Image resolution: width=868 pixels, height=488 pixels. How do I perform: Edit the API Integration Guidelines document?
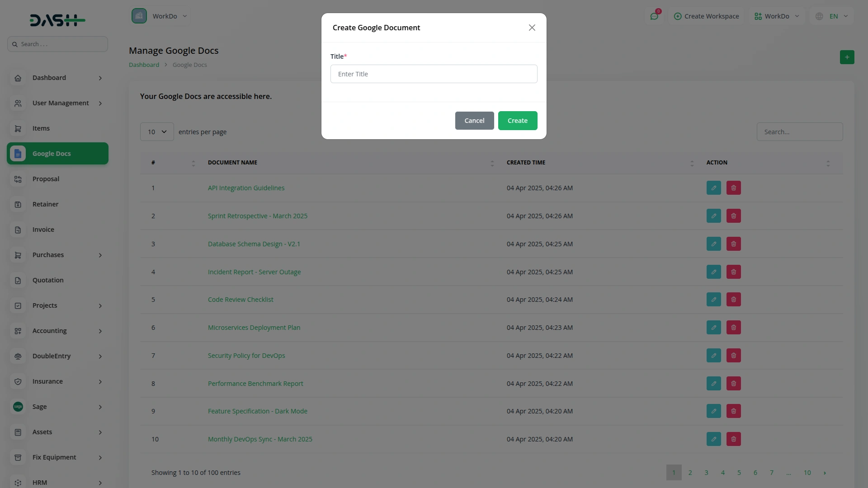713,188
